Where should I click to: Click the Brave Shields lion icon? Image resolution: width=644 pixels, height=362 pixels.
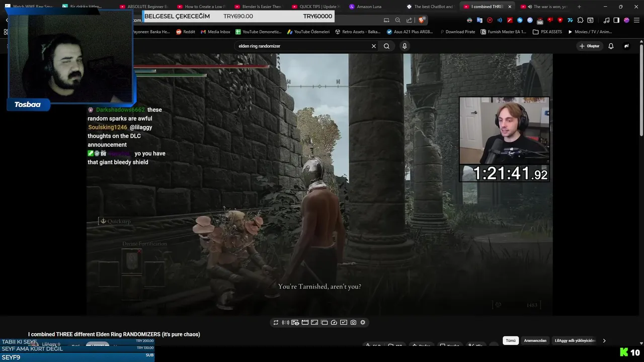point(422,20)
